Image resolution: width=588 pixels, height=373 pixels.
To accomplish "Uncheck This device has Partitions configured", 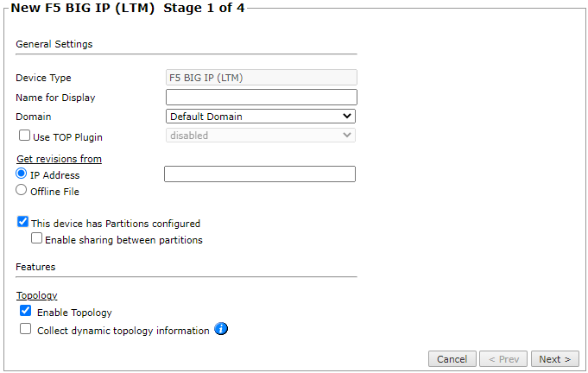I will click(23, 222).
